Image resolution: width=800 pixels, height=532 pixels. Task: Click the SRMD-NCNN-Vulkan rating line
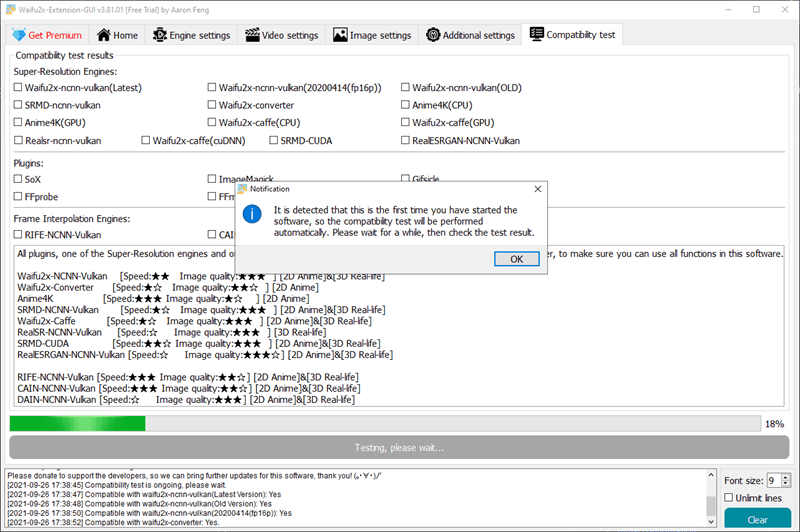tap(202, 310)
